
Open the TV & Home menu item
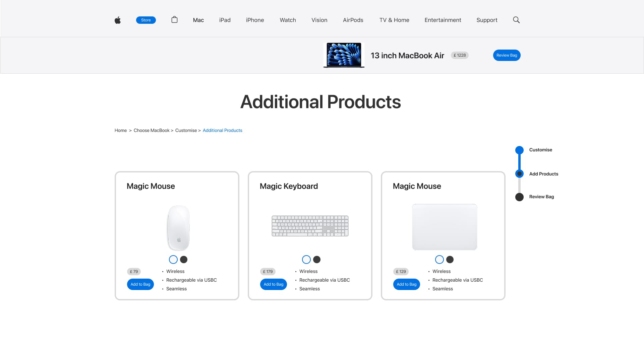[x=394, y=20]
